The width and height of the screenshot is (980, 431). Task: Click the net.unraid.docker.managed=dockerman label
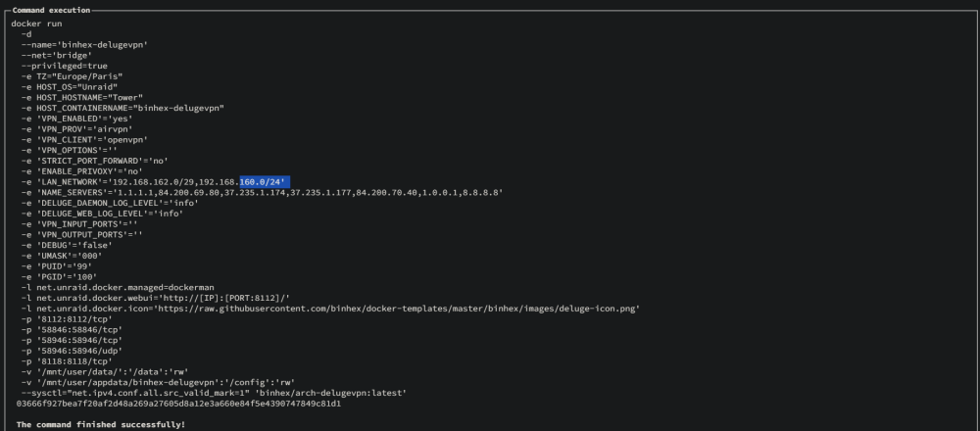pyautogui.click(x=118, y=288)
